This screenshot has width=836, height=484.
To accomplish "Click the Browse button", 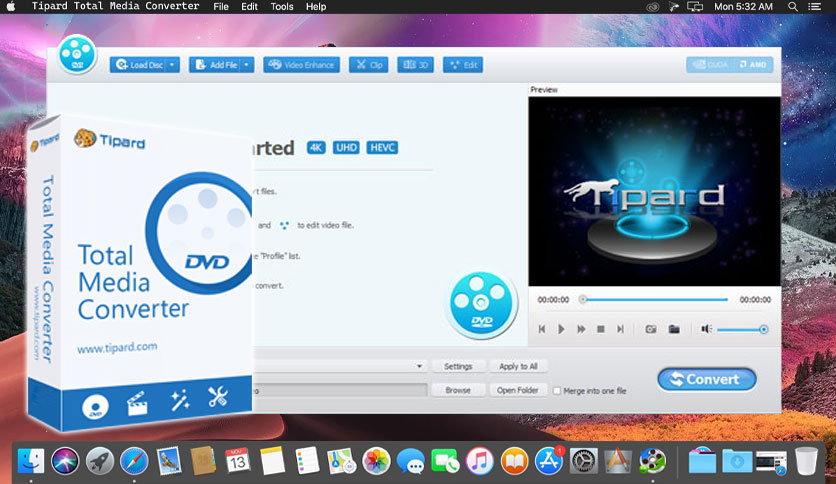I will (458, 390).
